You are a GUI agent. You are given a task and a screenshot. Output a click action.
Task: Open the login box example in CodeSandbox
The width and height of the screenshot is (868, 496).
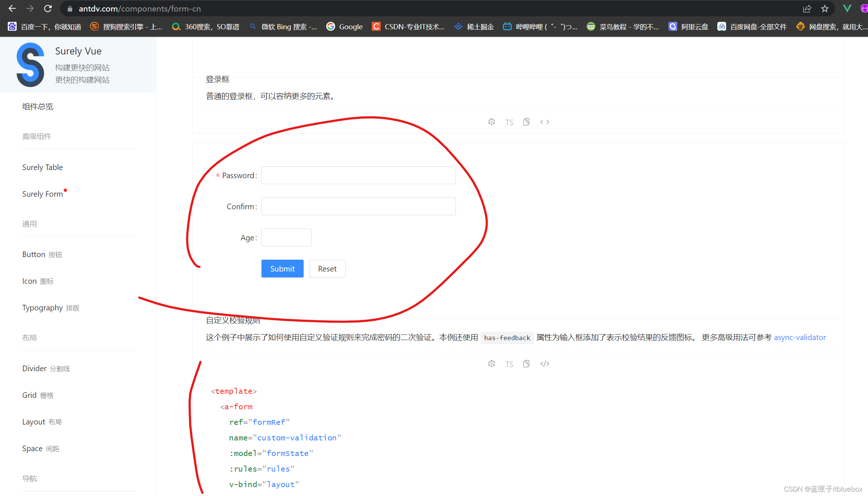[x=491, y=121]
